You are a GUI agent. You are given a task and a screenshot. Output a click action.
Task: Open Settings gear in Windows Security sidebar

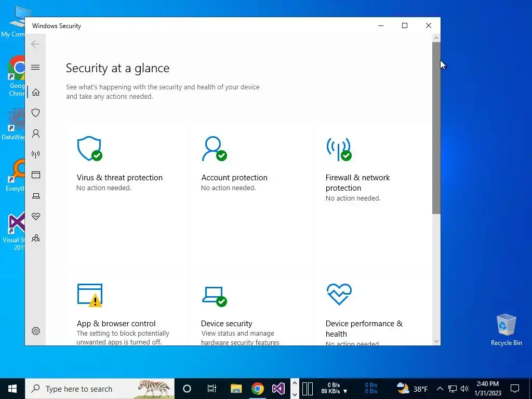pyautogui.click(x=36, y=331)
